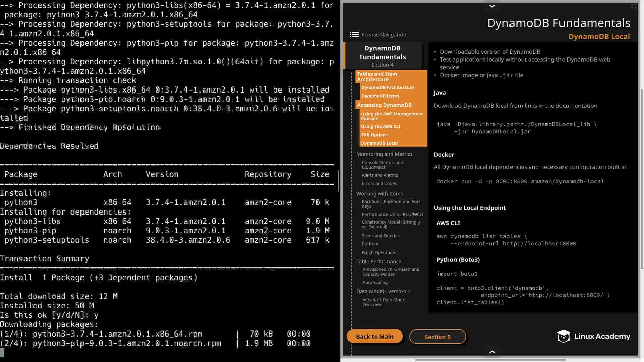Open the Tables and Item Architecture heading
Image resolution: width=644 pixels, height=362 pixels.
click(377, 77)
